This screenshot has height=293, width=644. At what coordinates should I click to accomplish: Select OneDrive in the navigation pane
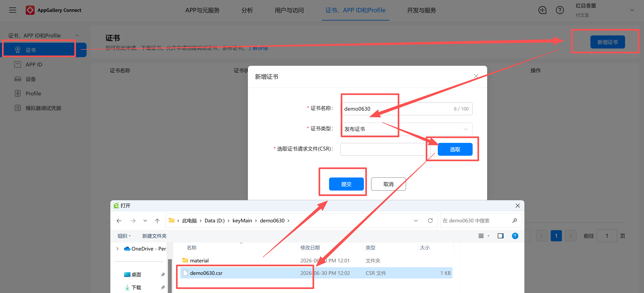tap(145, 249)
